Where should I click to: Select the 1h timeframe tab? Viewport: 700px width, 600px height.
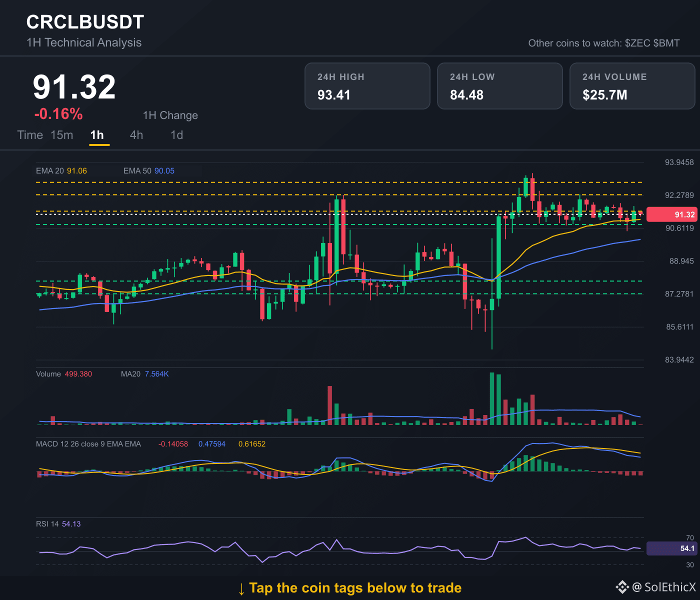(97, 135)
